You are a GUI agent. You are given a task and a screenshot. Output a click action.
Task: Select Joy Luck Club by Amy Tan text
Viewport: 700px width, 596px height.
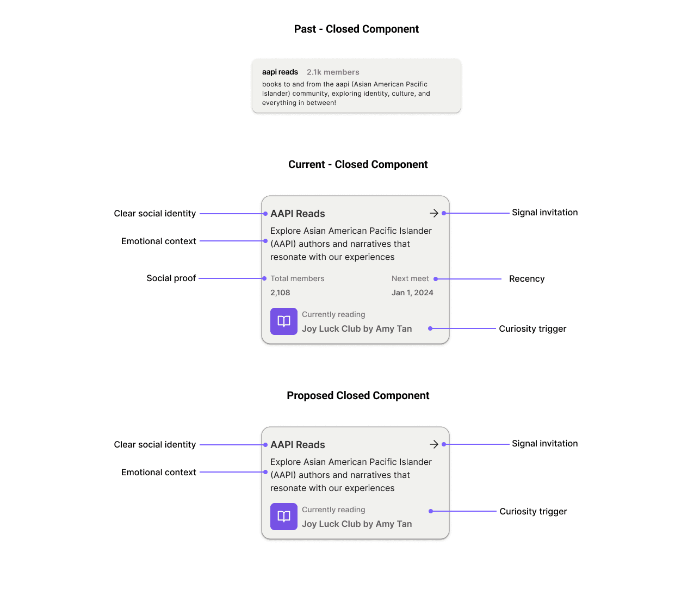click(356, 328)
